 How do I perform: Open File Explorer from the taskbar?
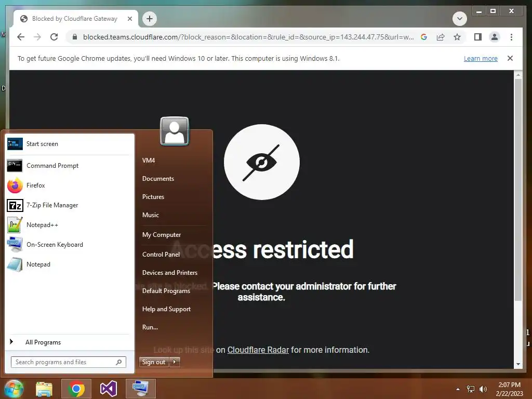coord(44,389)
